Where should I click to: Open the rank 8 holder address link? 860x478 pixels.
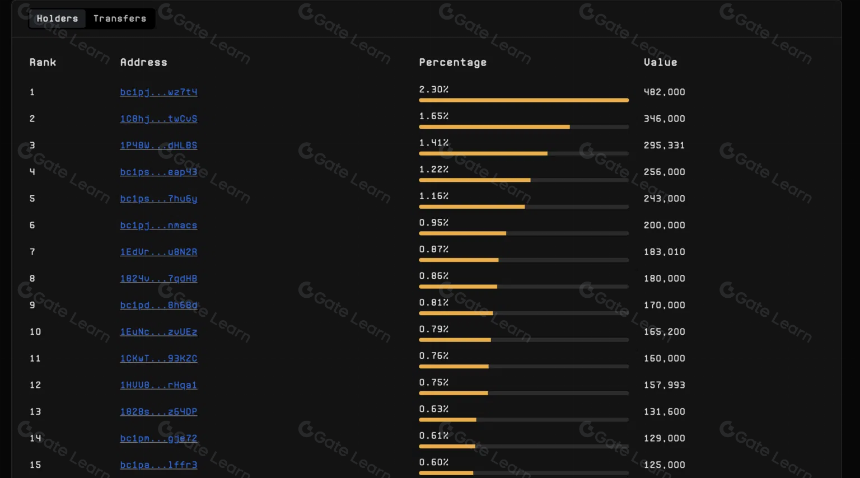(x=159, y=278)
